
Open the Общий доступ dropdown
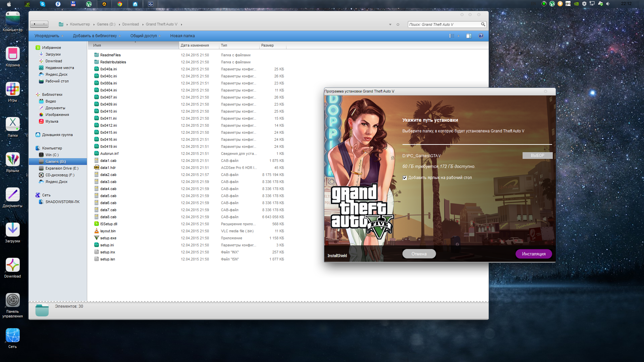pos(146,36)
